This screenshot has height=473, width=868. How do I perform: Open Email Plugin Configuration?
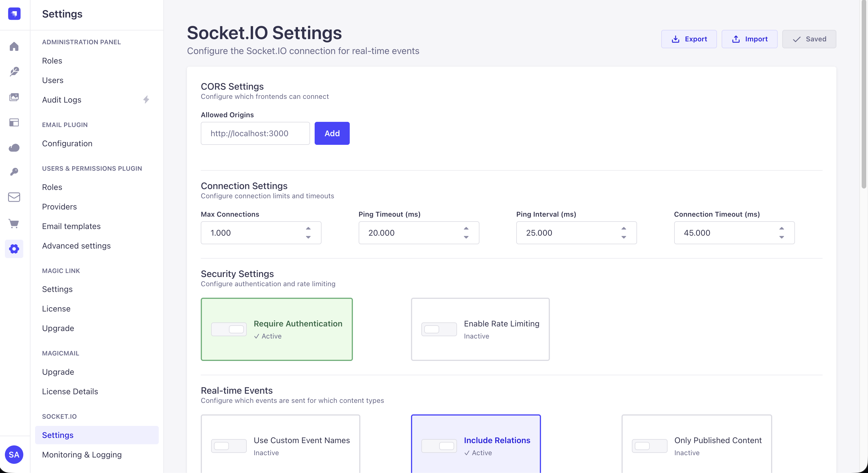point(97,143)
